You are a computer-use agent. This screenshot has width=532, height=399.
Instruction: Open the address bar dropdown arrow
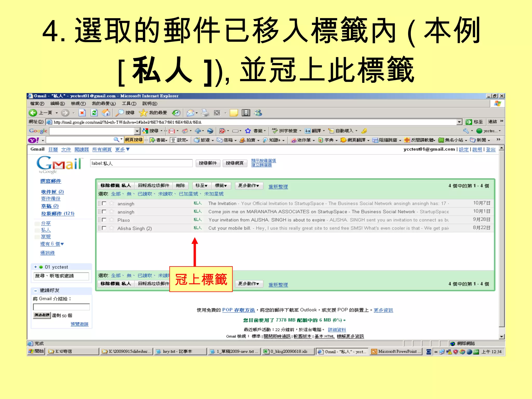tap(459, 122)
